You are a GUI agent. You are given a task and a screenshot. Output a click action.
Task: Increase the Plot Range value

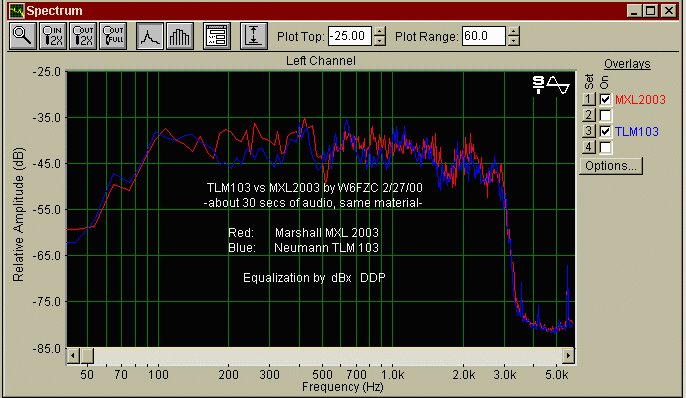[x=514, y=31]
